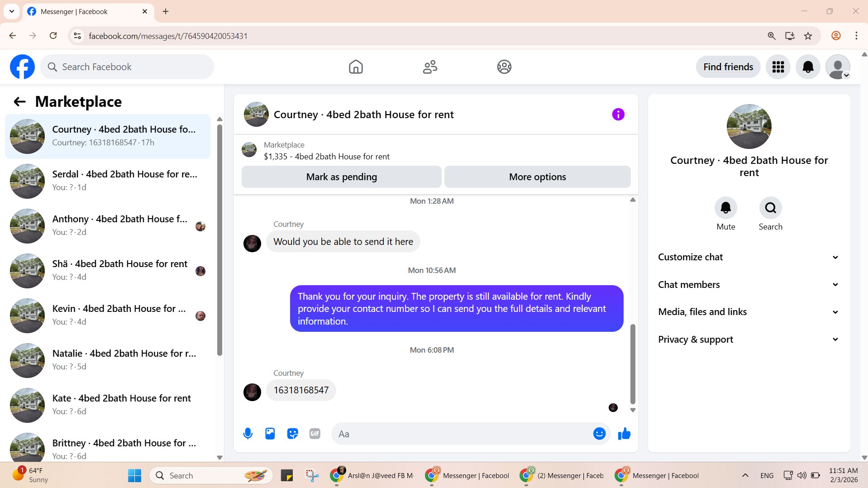Choose a GIF with the GIF icon

(x=315, y=434)
